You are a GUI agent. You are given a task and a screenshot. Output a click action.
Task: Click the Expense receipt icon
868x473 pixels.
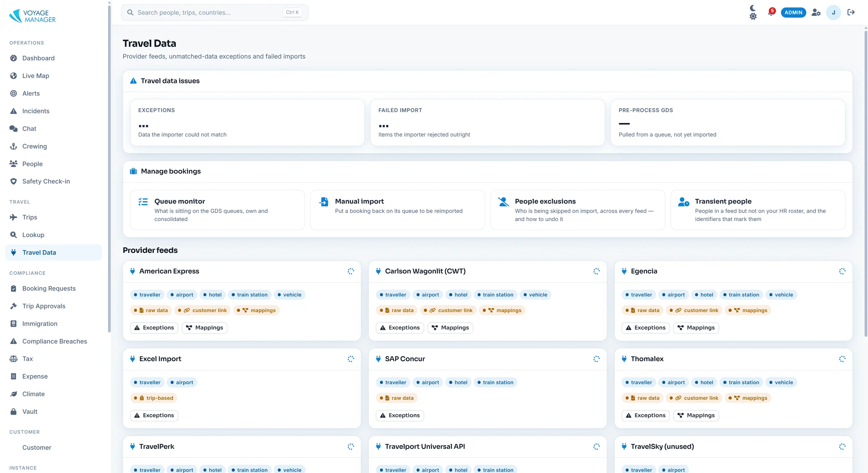13,376
